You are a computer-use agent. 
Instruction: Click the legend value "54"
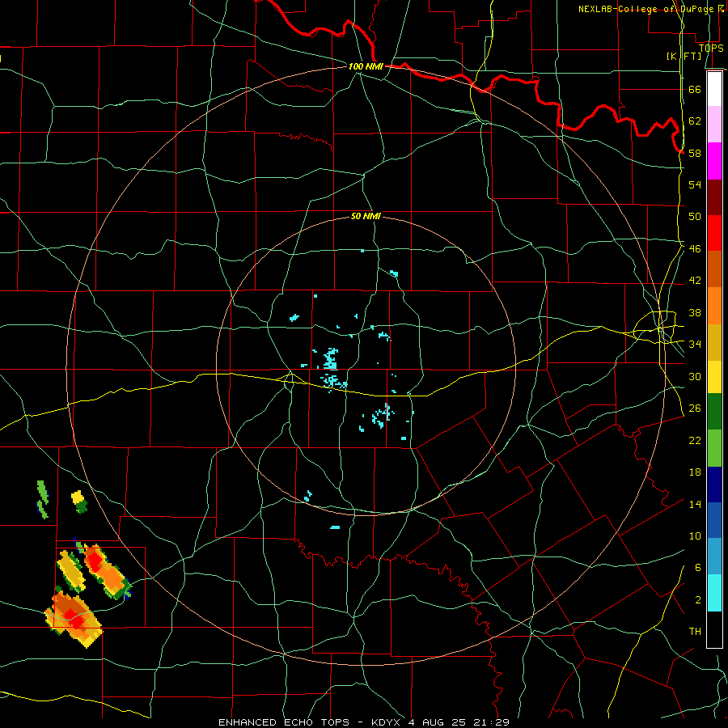(x=695, y=184)
